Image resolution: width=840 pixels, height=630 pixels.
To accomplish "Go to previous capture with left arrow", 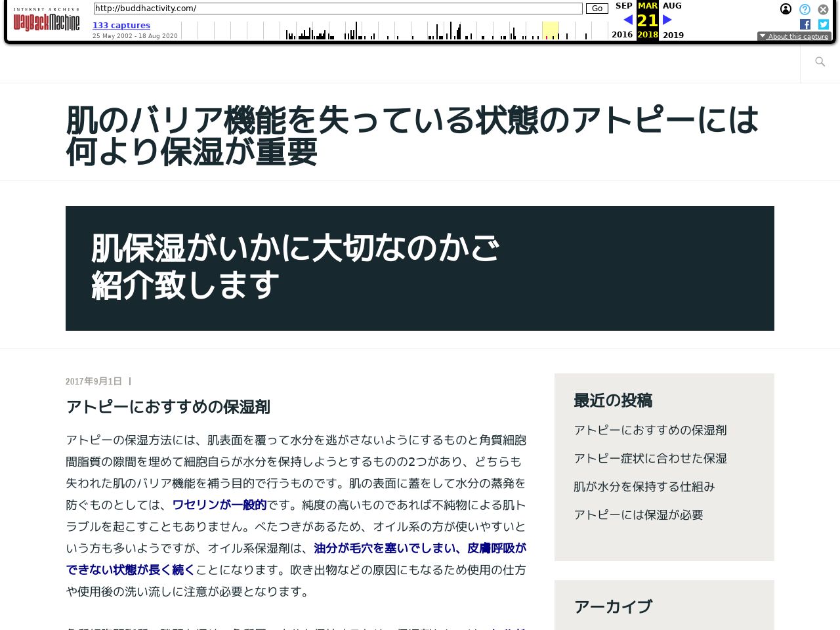I will click(x=628, y=20).
